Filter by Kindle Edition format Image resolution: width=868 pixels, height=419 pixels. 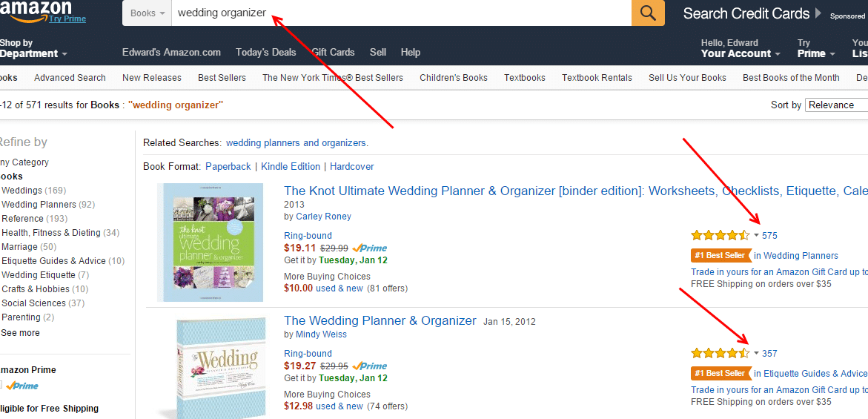[x=291, y=167]
